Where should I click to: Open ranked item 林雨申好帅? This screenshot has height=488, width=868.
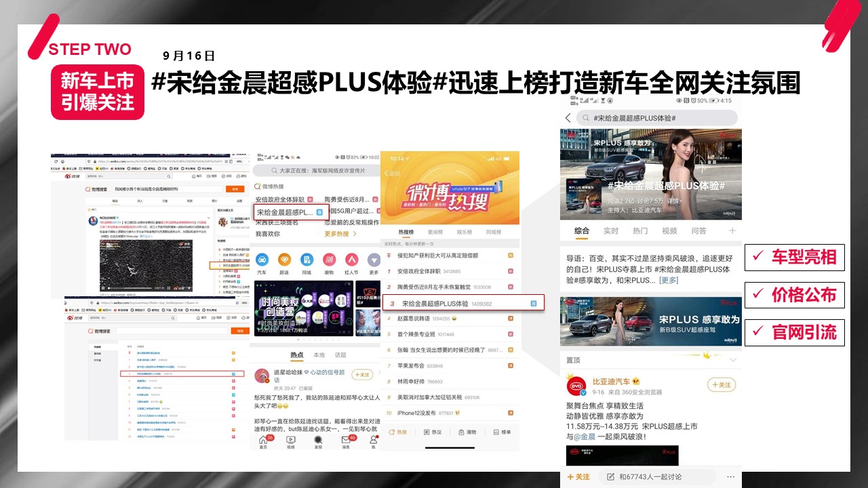(450, 382)
